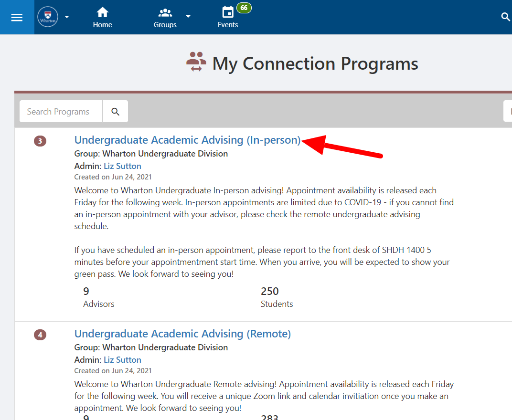Click the number 3 program badge
The image size is (512, 420).
click(40, 141)
